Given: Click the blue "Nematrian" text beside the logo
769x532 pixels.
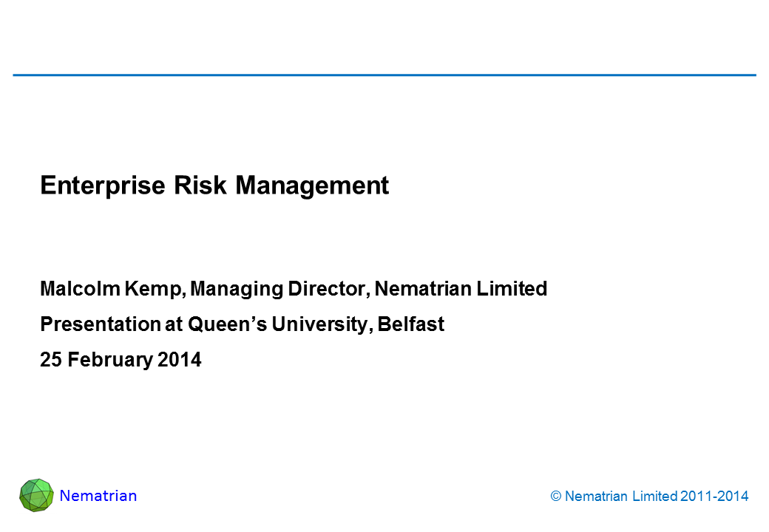Looking at the screenshot, I should 98,496.
